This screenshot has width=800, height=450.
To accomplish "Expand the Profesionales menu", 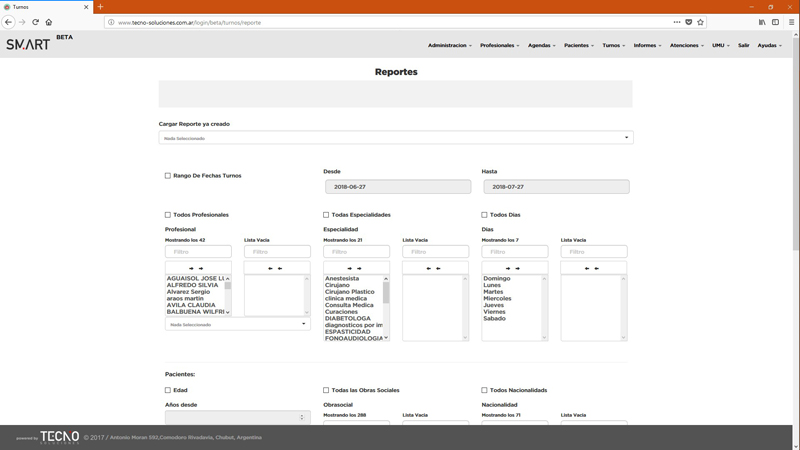I will click(499, 45).
